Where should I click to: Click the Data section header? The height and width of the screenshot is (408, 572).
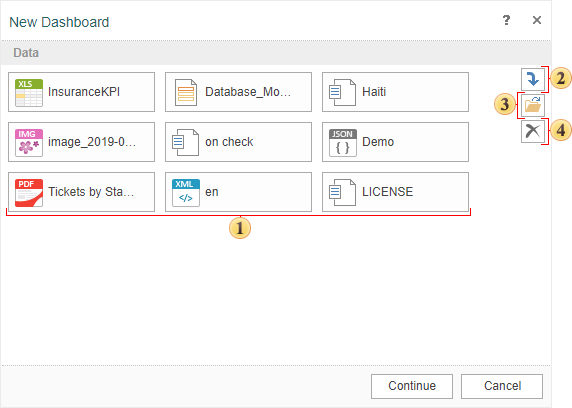tap(276, 53)
